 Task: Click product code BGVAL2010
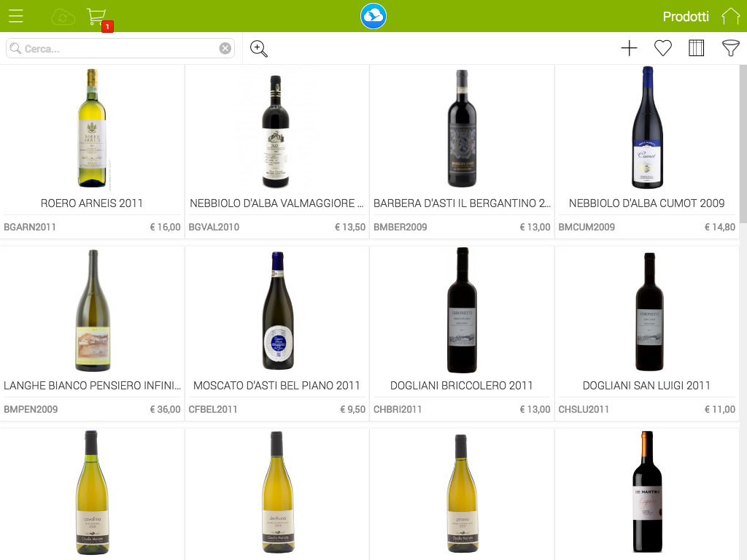click(214, 227)
